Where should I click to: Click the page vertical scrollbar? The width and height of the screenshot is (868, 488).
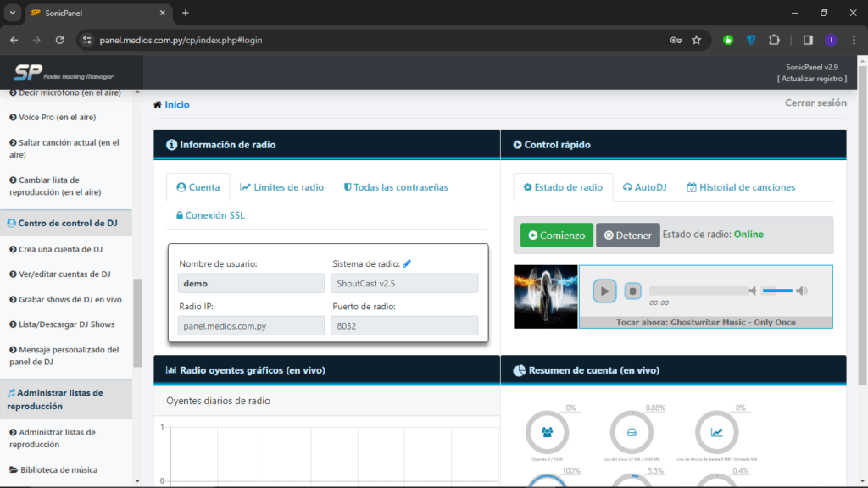coord(862,226)
